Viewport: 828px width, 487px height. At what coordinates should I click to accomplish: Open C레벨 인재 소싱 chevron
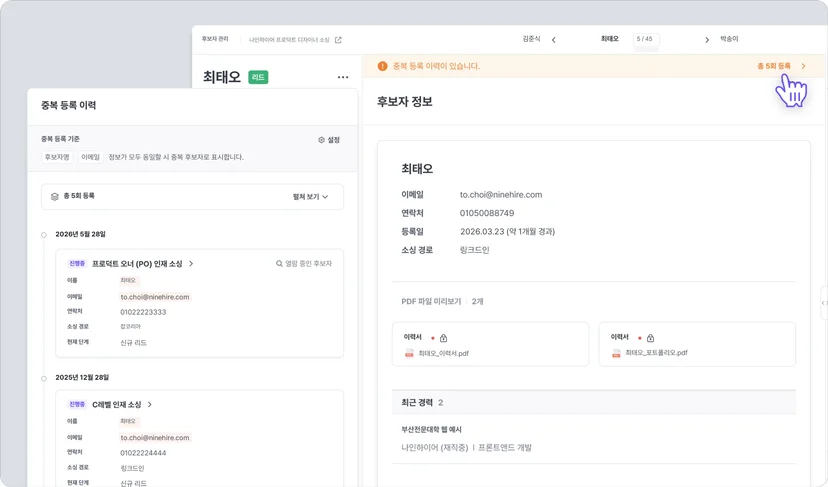pyautogui.click(x=150, y=405)
